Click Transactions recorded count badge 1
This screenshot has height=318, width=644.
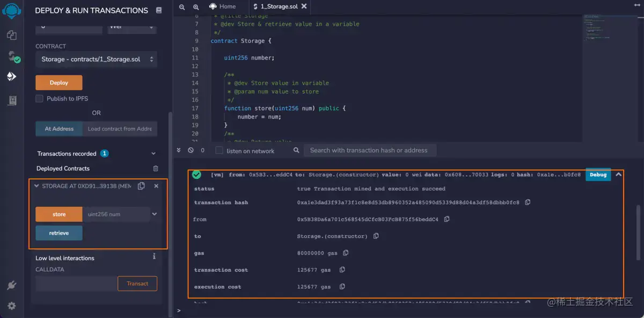click(104, 154)
